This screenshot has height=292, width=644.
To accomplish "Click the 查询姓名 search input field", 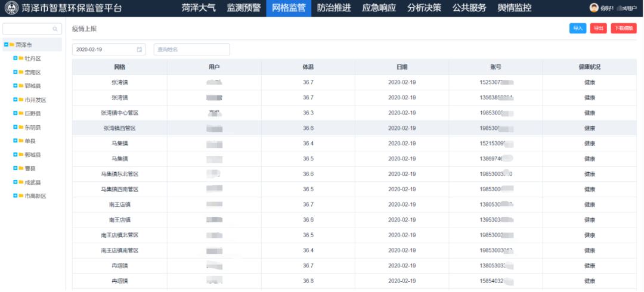I will [x=191, y=49].
